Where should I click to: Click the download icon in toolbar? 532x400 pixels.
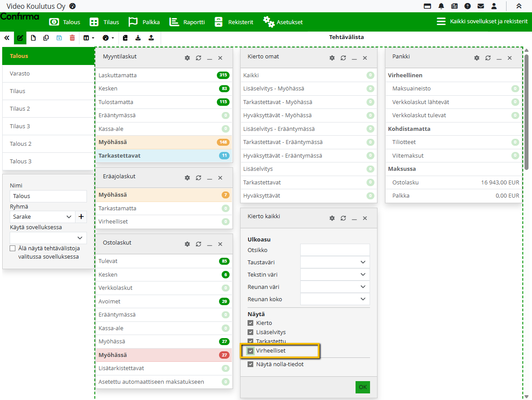coord(138,38)
